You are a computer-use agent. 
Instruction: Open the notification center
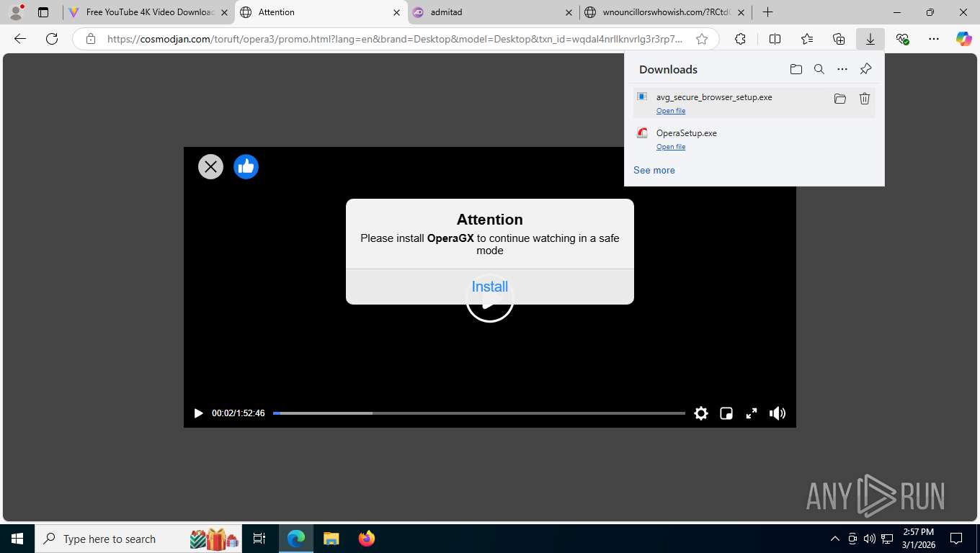point(956,539)
